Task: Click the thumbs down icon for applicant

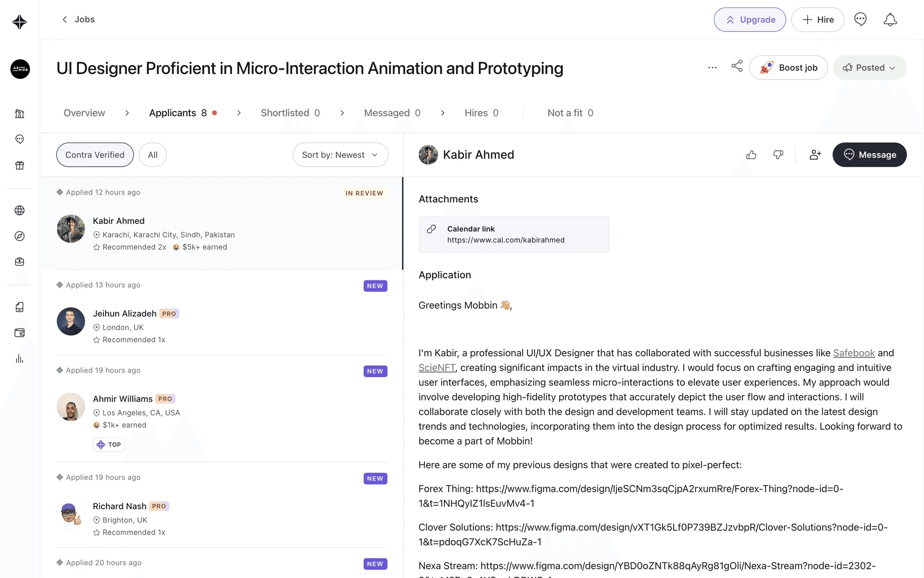Action: click(x=778, y=155)
